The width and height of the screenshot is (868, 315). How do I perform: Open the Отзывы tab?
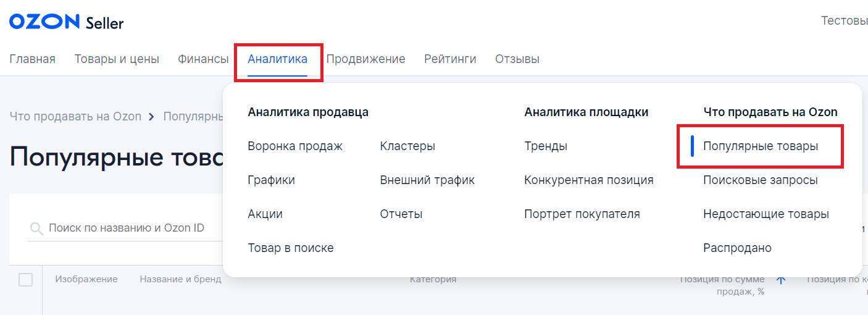(x=517, y=59)
